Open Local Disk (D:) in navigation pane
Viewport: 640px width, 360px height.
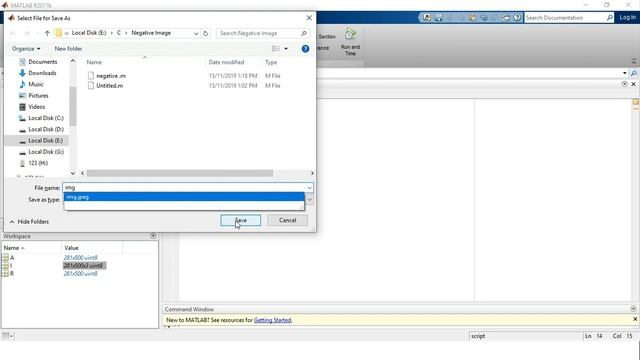pyautogui.click(x=46, y=129)
